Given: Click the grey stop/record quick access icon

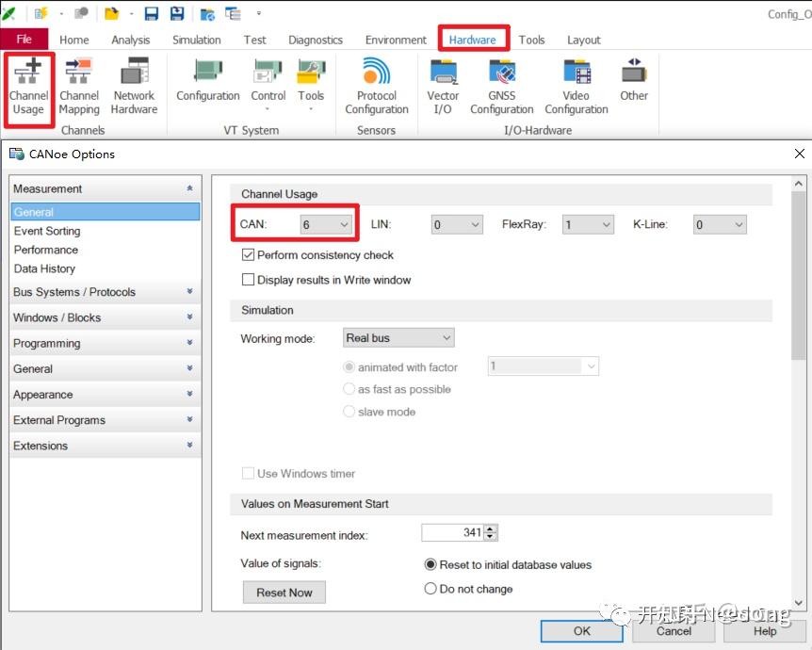Looking at the screenshot, I should (81, 13).
